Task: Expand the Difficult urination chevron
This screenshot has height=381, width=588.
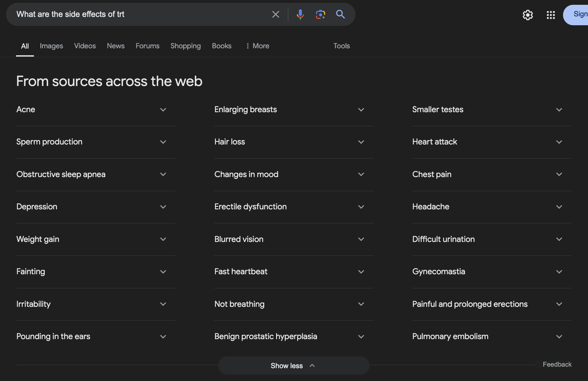Action: (x=559, y=239)
